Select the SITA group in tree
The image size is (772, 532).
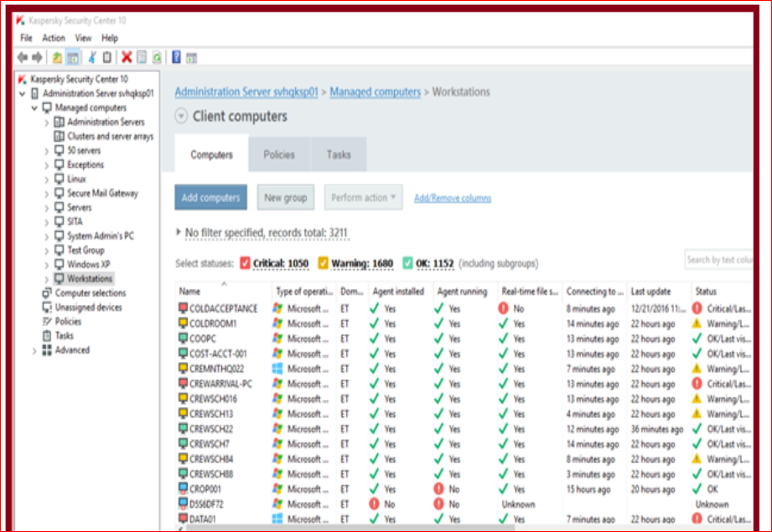pyautogui.click(x=75, y=221)
